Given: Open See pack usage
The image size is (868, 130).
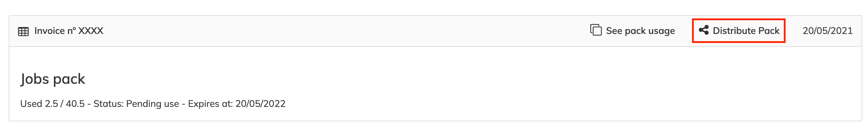Looking at the screenshot, I should 632,31.
